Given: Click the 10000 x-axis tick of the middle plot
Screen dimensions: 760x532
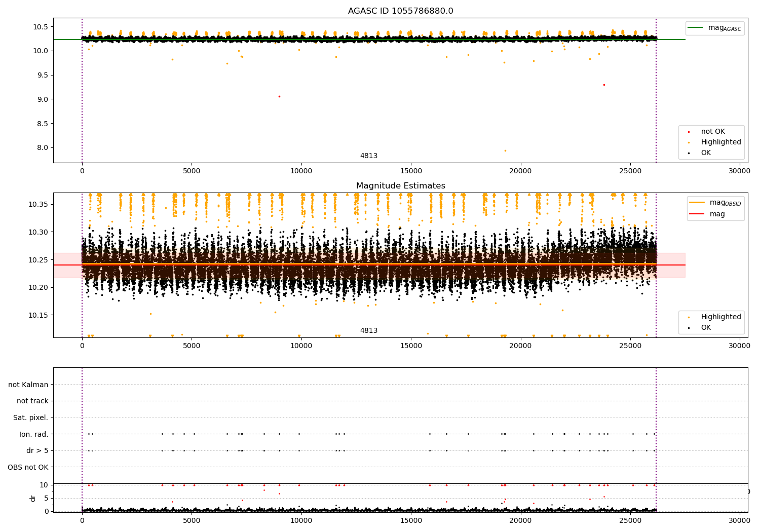Looking at the screenshot, I should point(301,346).
